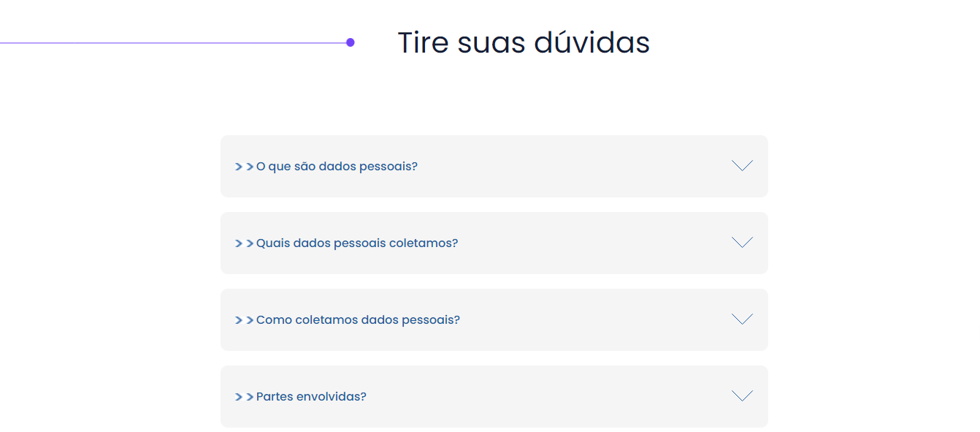The width and height of the screenshot is (980, 432).
Task: Click the down chevron for 'Quais dados pessoais coletamos?'
Action: [x=742, y=243]
